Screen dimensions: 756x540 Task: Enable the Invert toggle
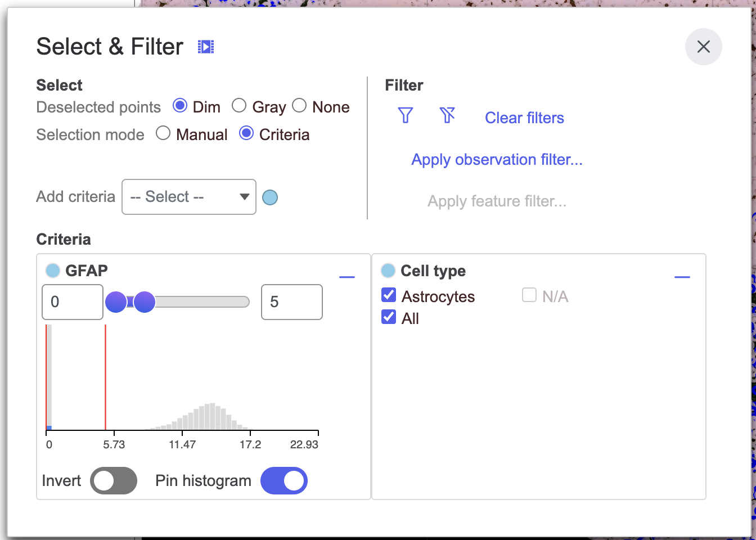114,481
